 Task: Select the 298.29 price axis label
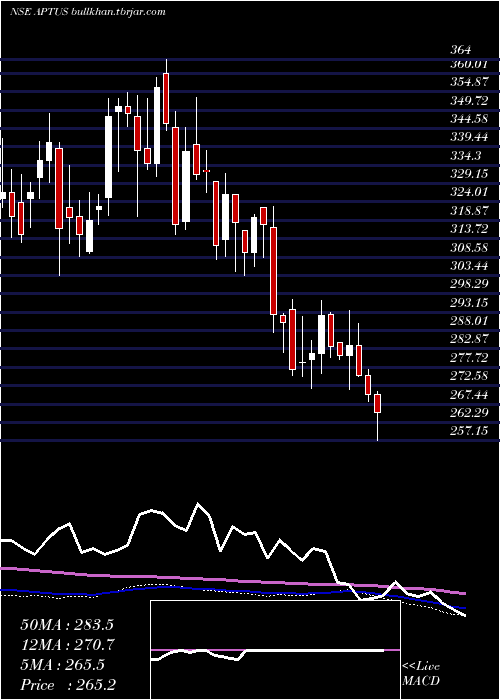[x=469, y=284]
